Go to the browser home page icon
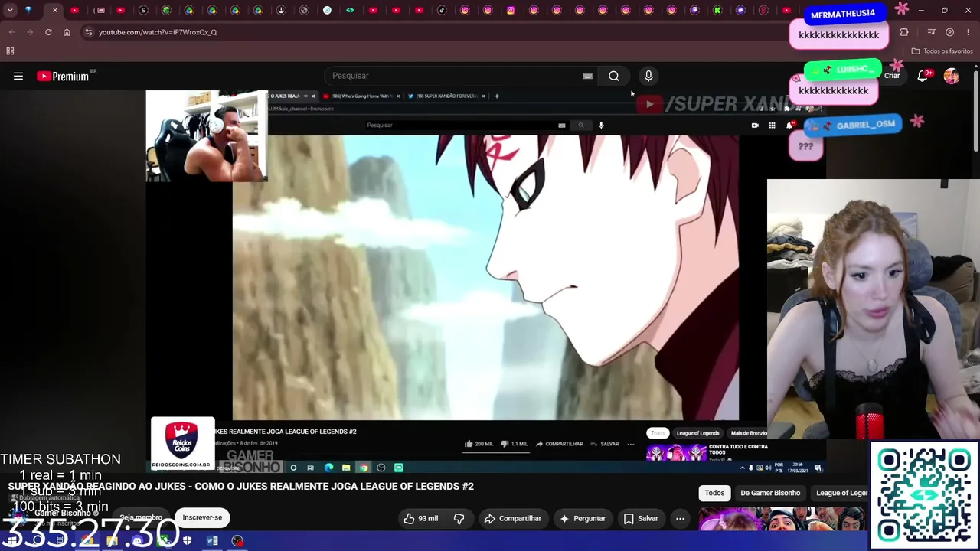 click(67, 32)
